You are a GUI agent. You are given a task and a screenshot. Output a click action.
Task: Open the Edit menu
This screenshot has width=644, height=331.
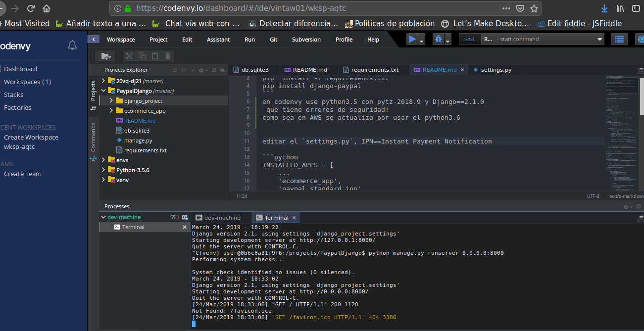click(x=187, y=40)
